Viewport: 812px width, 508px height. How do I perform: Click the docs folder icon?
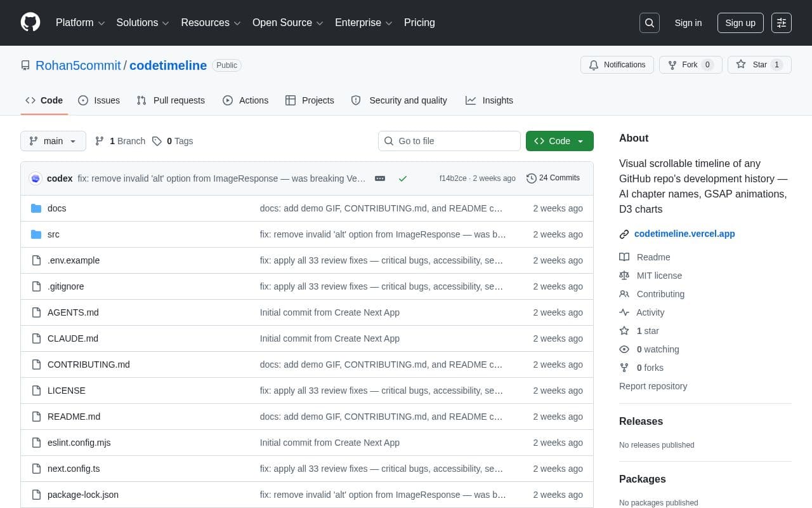36,208
